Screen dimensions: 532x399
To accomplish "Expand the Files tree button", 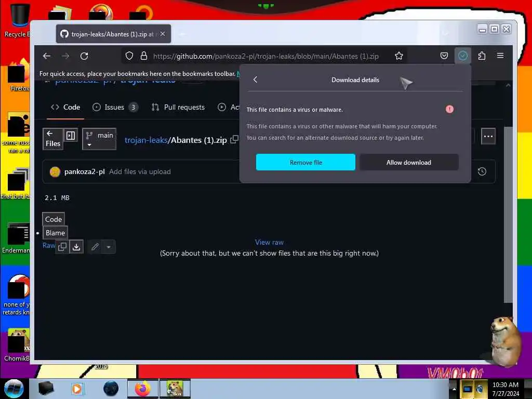I will 53,139.
